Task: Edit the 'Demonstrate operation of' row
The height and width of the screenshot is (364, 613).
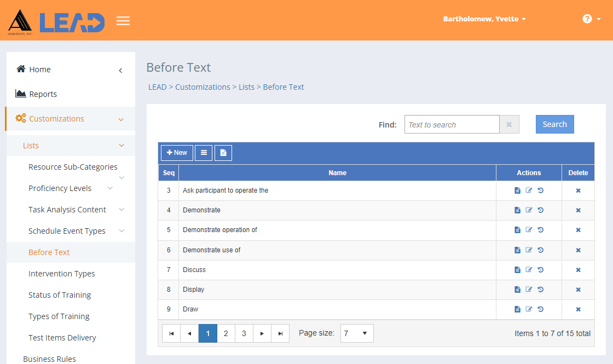Action: [x=529, y=230]
